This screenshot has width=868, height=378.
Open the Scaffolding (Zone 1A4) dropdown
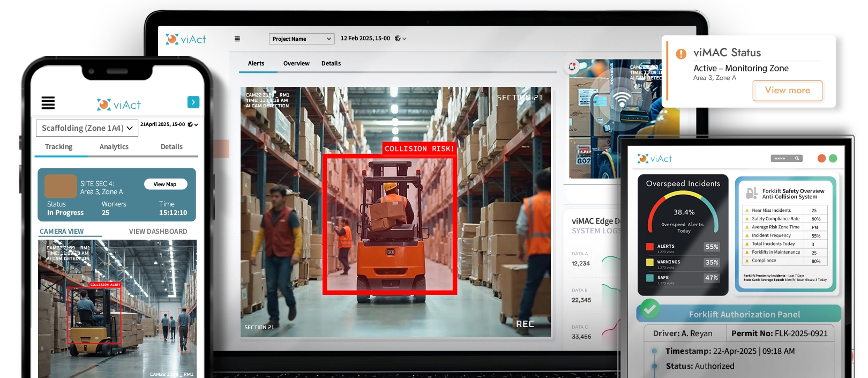pyautogui.click(x=87, y=128)
